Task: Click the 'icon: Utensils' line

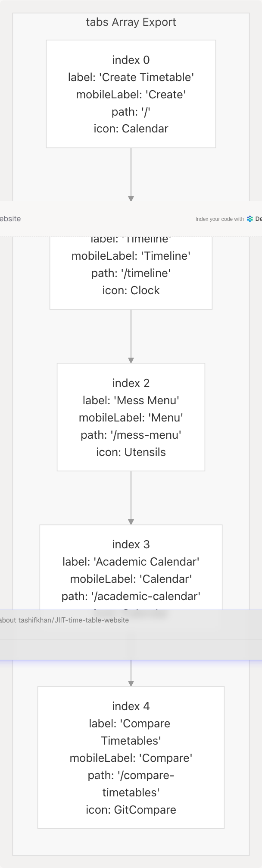Action: (x=131, y=452)
